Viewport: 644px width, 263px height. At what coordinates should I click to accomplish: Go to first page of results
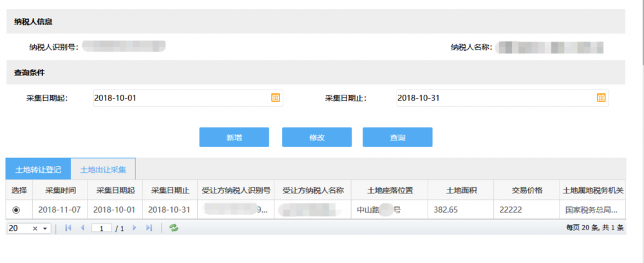point(68,228)
